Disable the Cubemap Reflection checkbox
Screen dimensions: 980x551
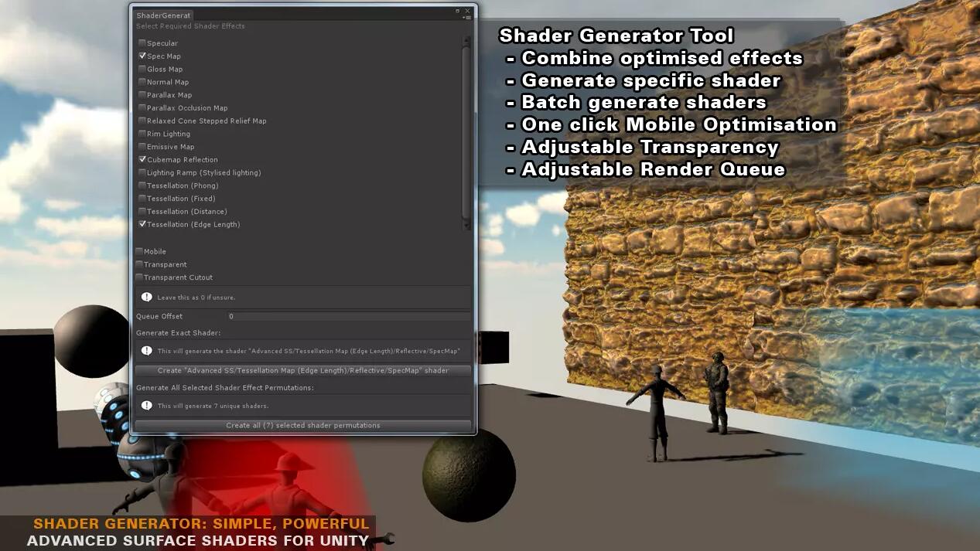[142, 160]
